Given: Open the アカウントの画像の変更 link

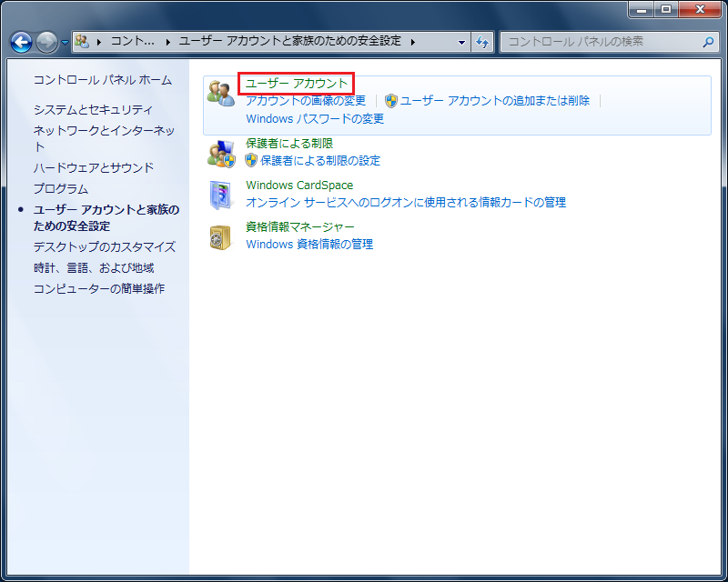Looking at the screenshot, I should (306, 101).
